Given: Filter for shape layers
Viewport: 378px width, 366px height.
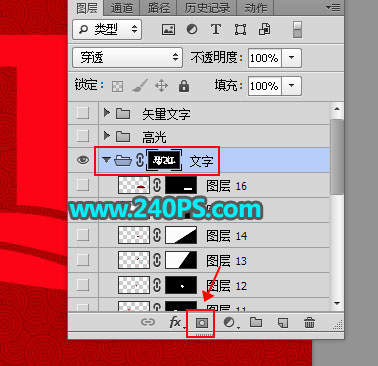Looking at the screenshot, I should click(x=240, y=30).
